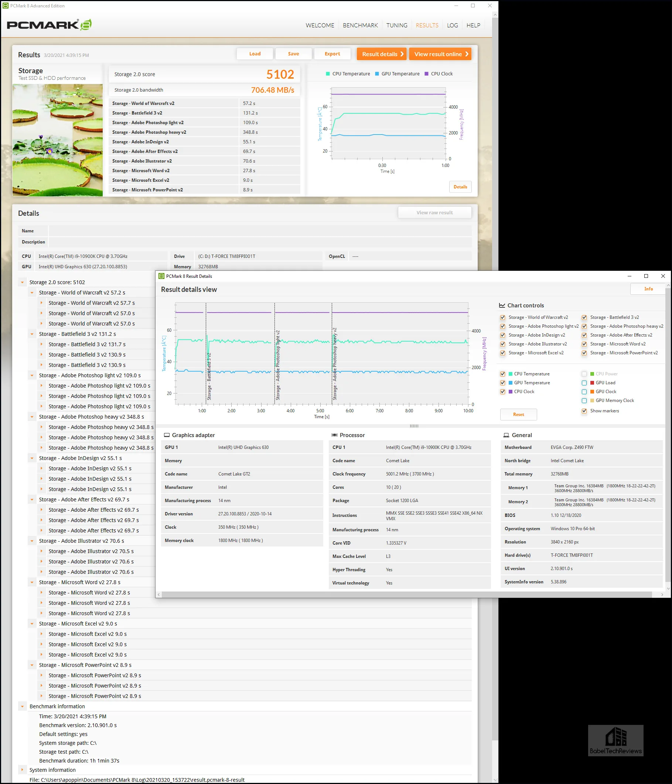Click the main window vertical scrollbar
Viewport: 672px width, 784px height.
(x=495, y=378)
